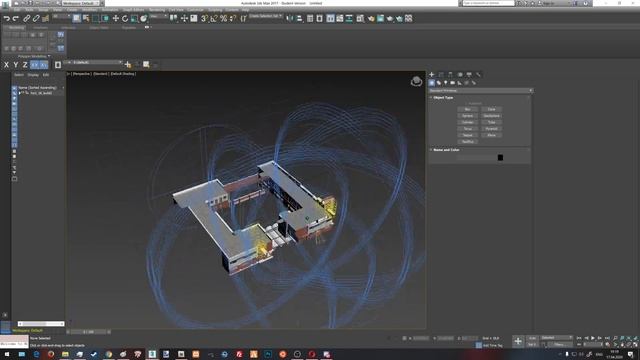
Task: Click the Redo arrow icon
Action: pos(16,18)
